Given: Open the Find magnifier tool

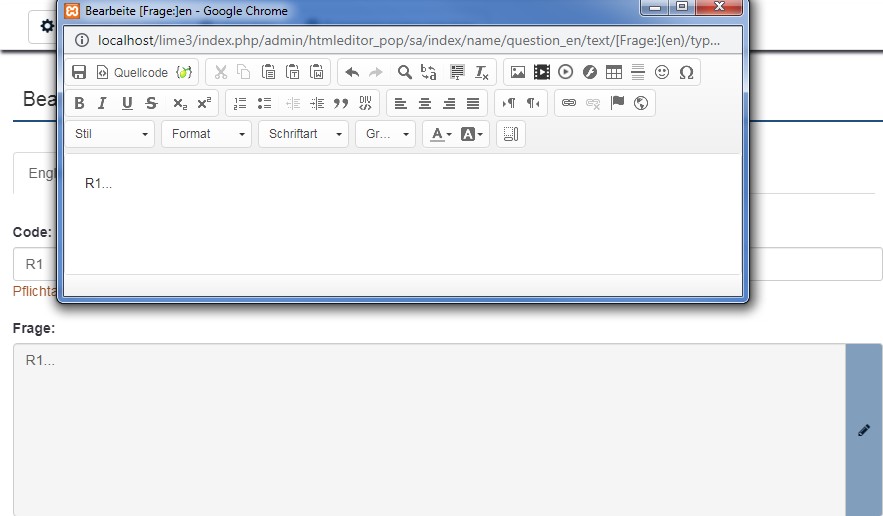Looking at the screenshot, I should coord(404,72).
